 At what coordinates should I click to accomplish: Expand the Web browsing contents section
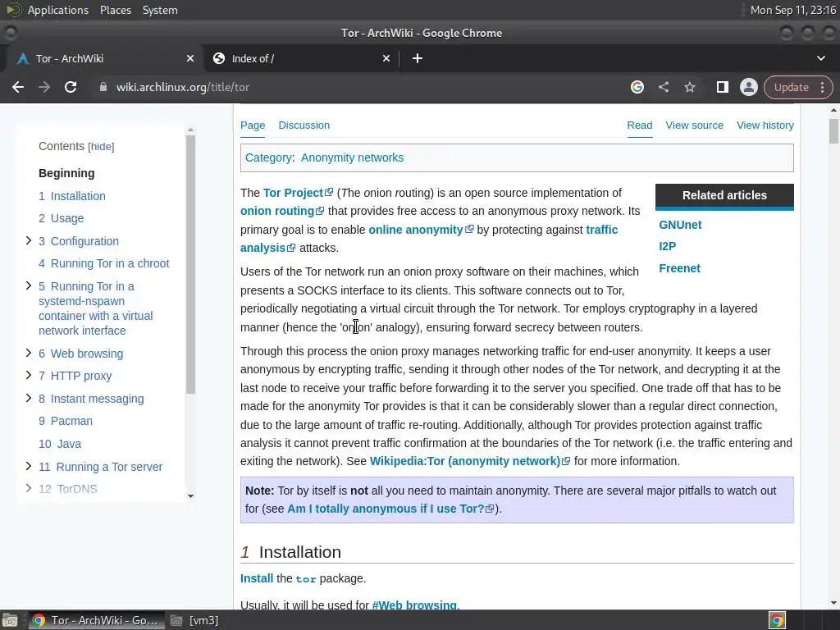coord(29,353)
